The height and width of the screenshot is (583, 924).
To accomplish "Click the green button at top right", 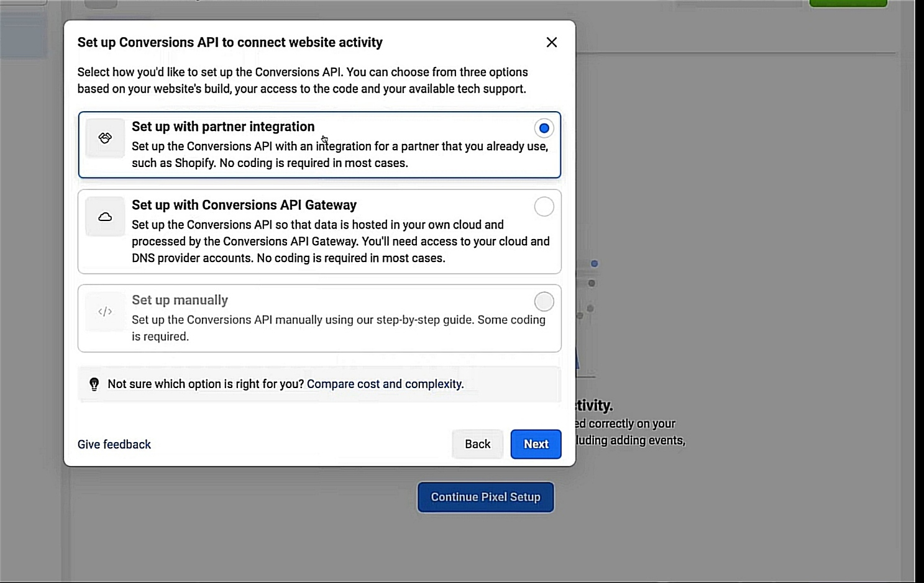I will pos(848,3).
